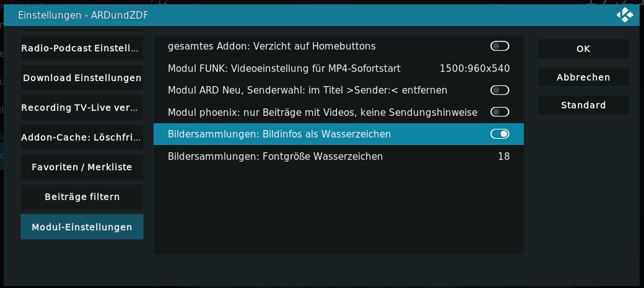
Task: Open Download Einstellungen category
Action: 82,77
